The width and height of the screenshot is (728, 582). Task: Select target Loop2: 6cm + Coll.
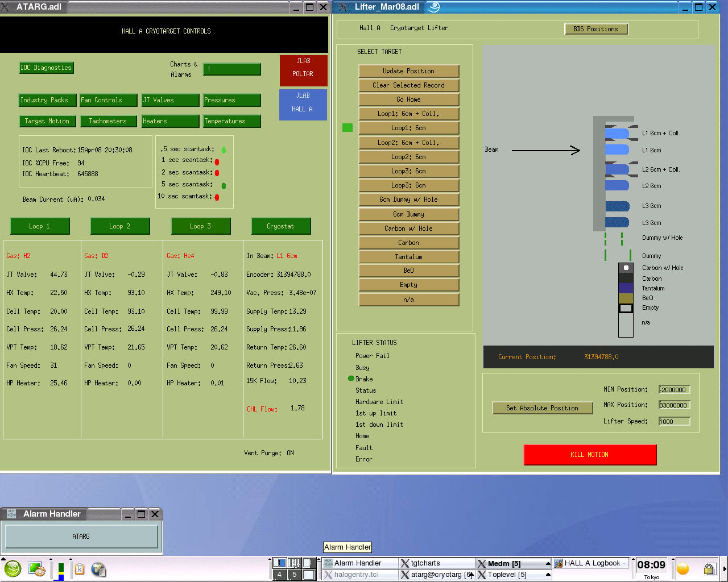[409, 143]
